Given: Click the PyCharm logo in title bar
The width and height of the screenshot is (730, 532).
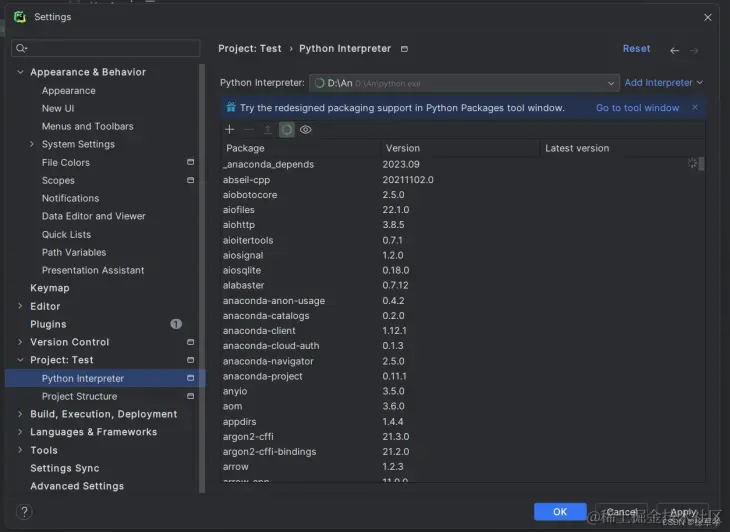Looking at the screenshot, I should point(20,17).
